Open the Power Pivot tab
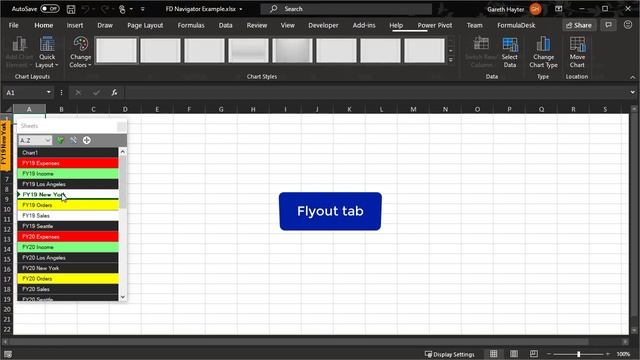640x360 pixels. pyautogui.click(x=435, y=25)
